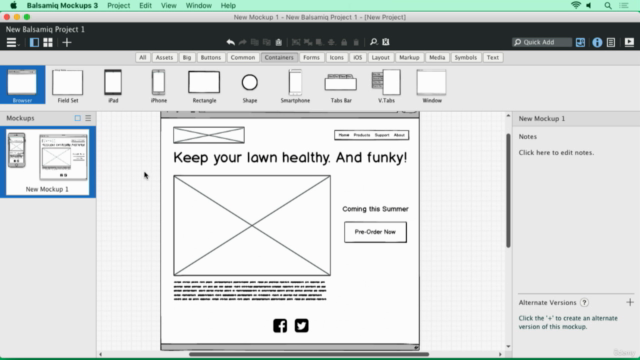Open Alternate Versions help question mark

(584, 302)
